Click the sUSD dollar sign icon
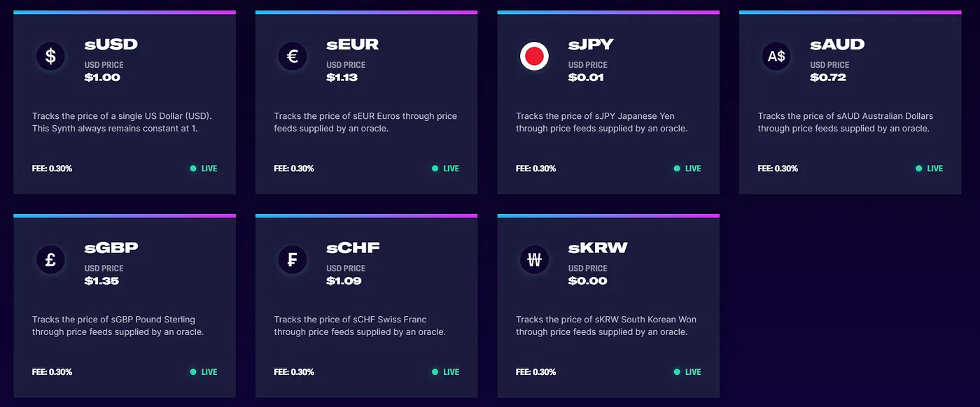Image resolution: width=980 pixels, height=407 pixels. pyautogui.click(x=50, y=56)
